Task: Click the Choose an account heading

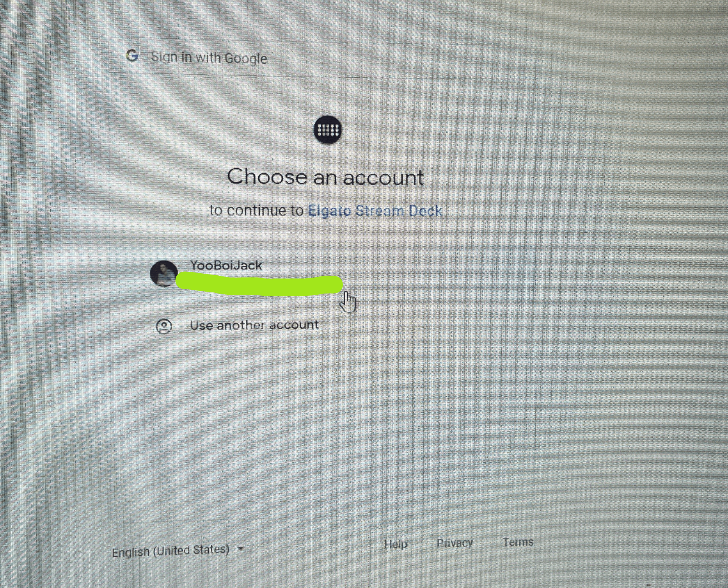Action: (325, 177)
